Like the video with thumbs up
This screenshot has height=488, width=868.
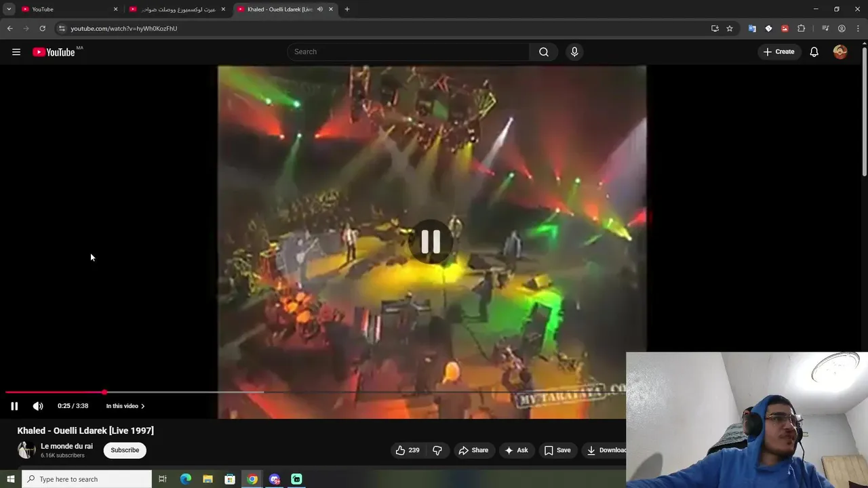[x=408, y=450]
